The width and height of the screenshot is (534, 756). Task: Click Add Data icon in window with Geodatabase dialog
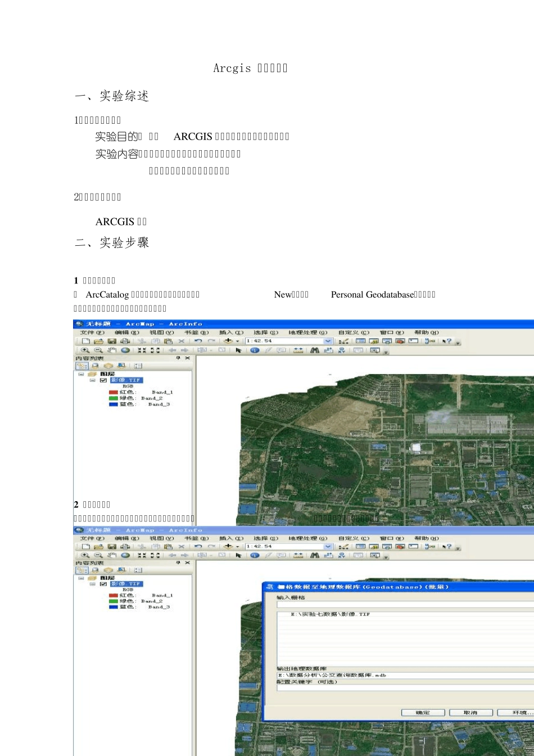point(228,546)
